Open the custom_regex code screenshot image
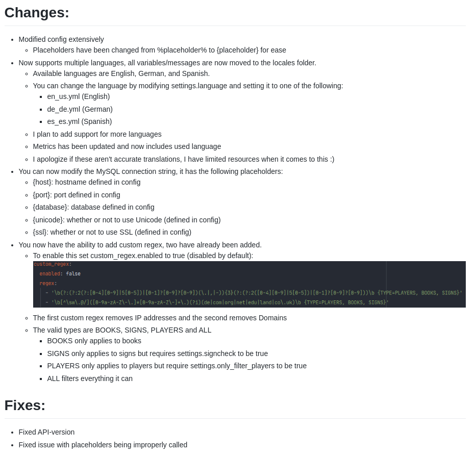This screenshot has height=456, width=476. pyautogui.click(x=249, y=285)
